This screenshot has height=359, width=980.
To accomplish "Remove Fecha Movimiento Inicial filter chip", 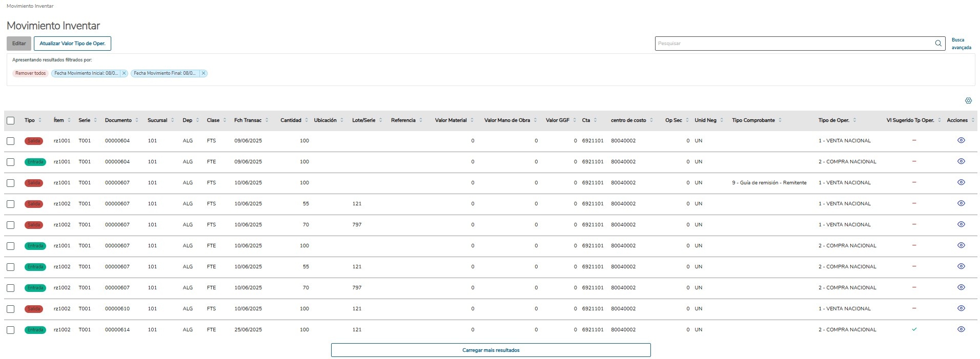I will coord(124,73).
